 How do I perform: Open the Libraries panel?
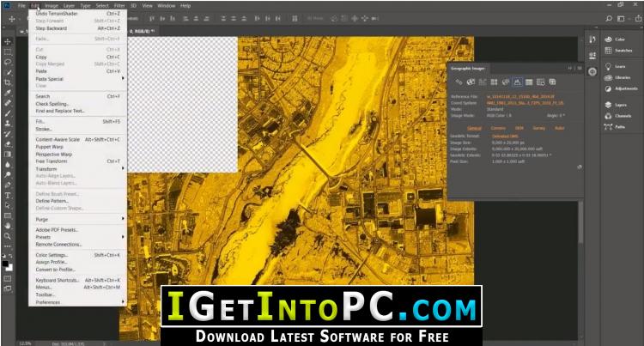pyautogui.click(x=617, y=77)
